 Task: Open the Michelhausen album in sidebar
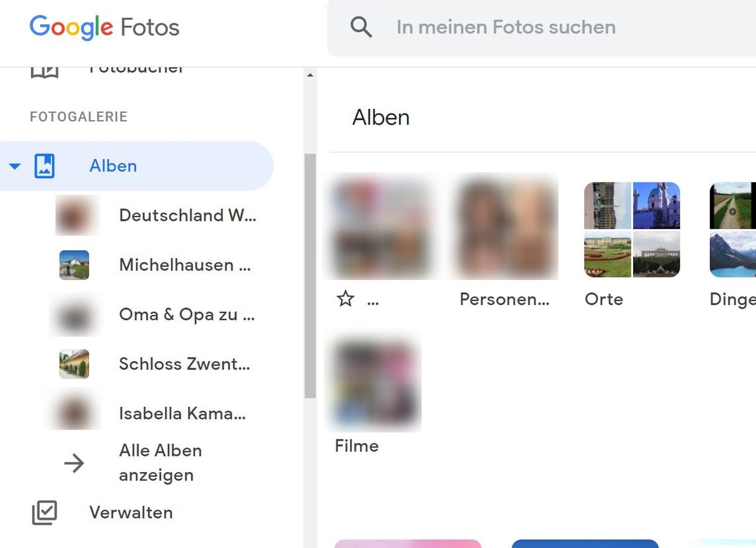184,265
